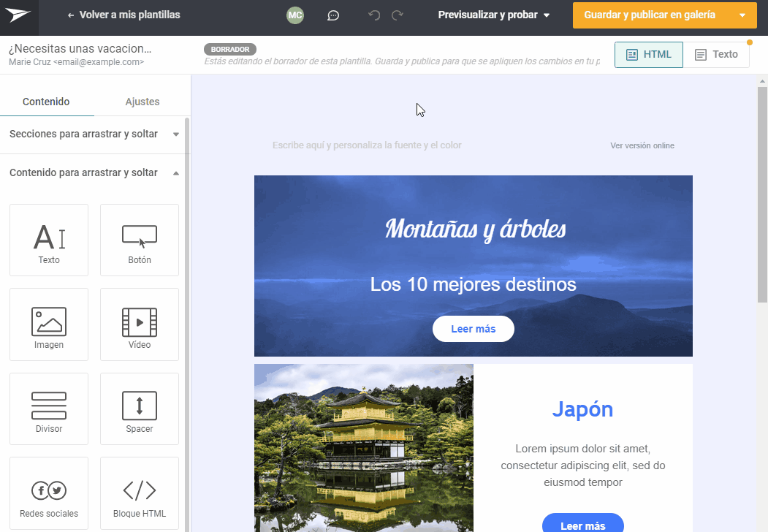Switch to Texto editing mode
This screenshot has width=768, height=532.
click(x=716, y=54)
